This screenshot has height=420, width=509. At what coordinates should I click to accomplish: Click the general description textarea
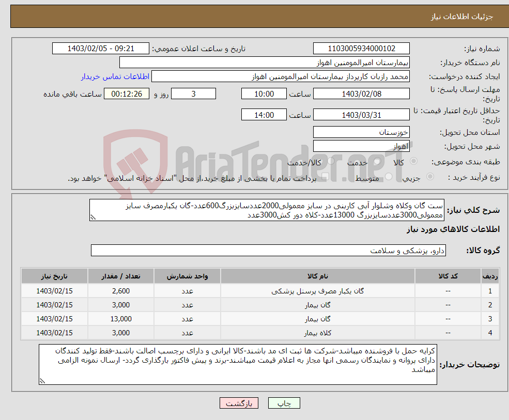tap(267, 210)
